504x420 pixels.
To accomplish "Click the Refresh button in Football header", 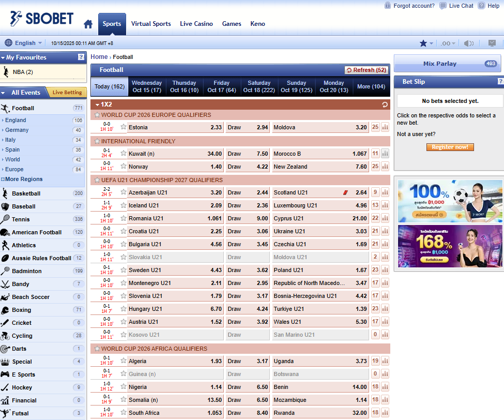I will [366, 70].
